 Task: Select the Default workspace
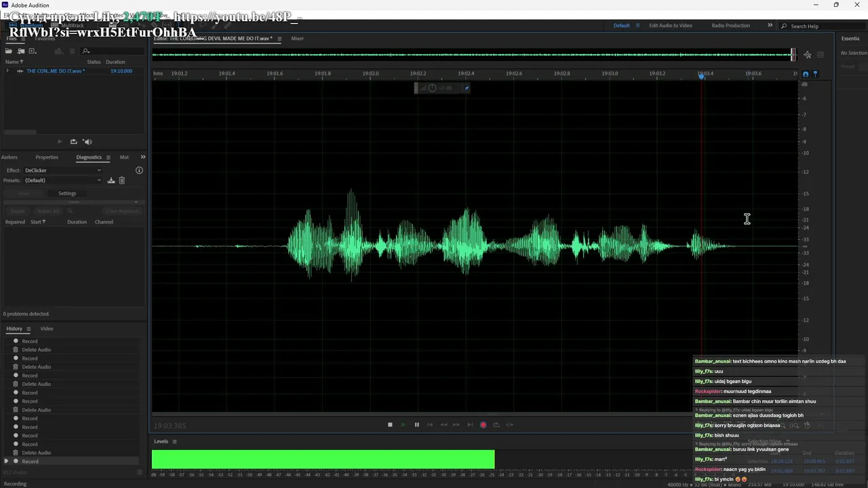click(x=621, y=26)
